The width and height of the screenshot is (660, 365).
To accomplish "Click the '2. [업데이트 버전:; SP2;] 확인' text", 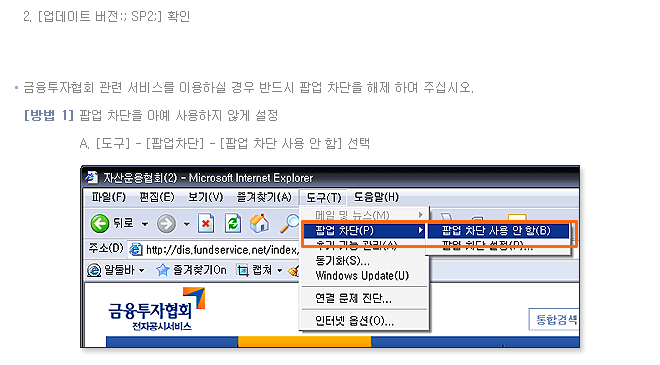I will [x=107, y=16].
